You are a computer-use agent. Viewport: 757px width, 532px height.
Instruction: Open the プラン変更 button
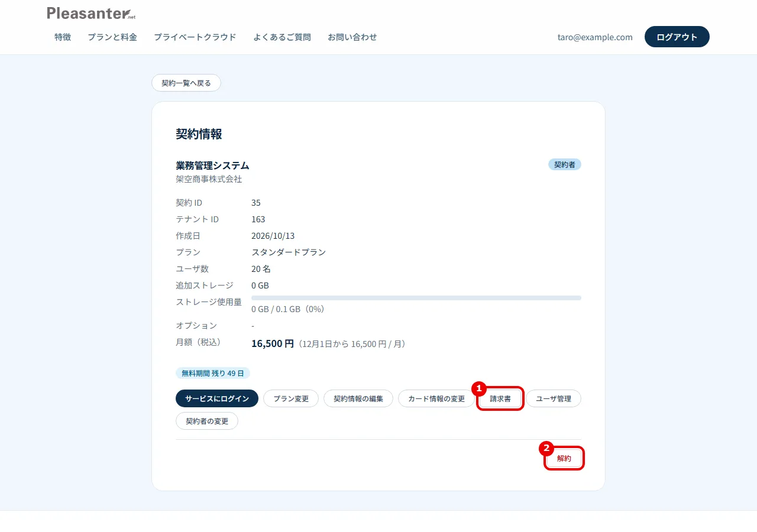coord(291,398)
